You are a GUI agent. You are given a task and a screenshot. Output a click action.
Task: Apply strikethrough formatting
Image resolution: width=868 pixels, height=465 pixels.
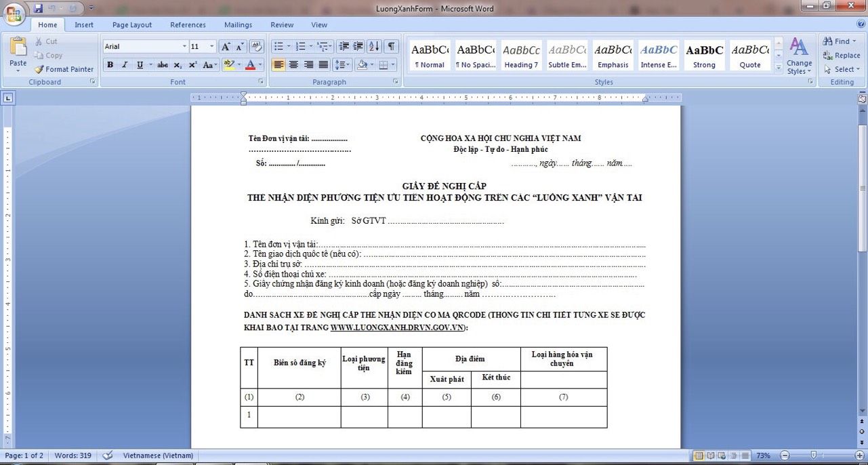[x=163, y=65]
